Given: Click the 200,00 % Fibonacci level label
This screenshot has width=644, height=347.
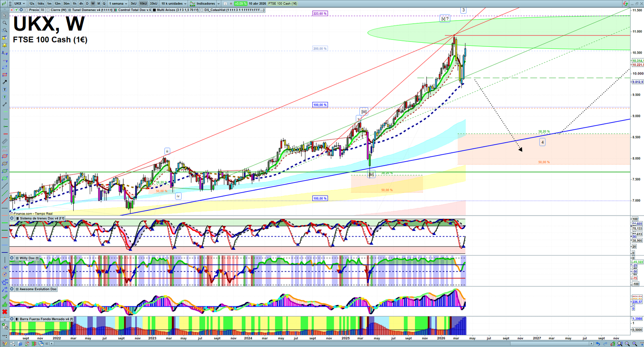Looking at the screenshot, I should (320, 49).
